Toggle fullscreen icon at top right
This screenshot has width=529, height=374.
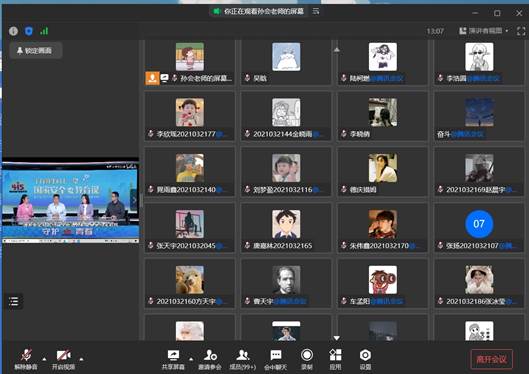click(521, 31)
